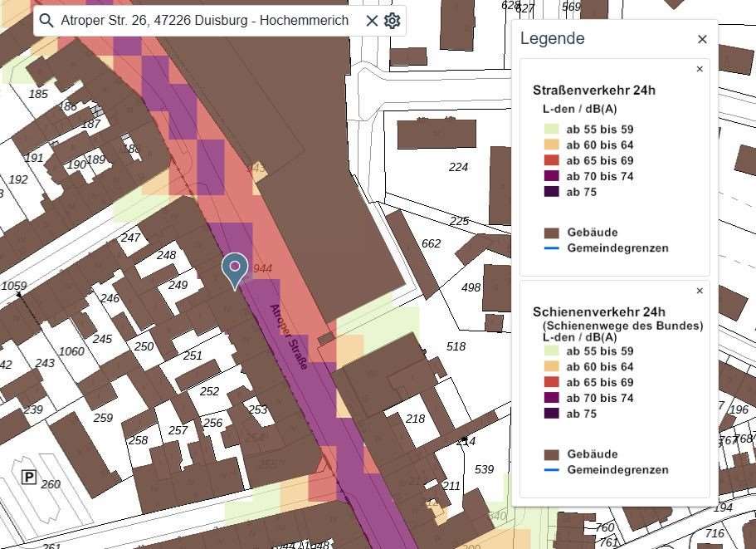Click the Gemeindegrenzen line in rail legend
Image resolution: width=756 pixels, height=549 pixels.
(x=552, y=469)
